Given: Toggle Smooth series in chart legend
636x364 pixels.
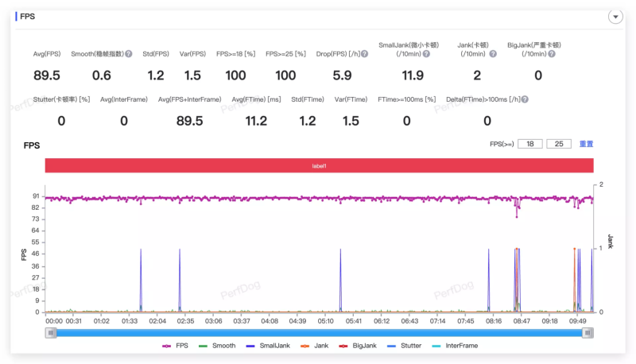Looking at the screenshot, I should (x=217, y=346).
